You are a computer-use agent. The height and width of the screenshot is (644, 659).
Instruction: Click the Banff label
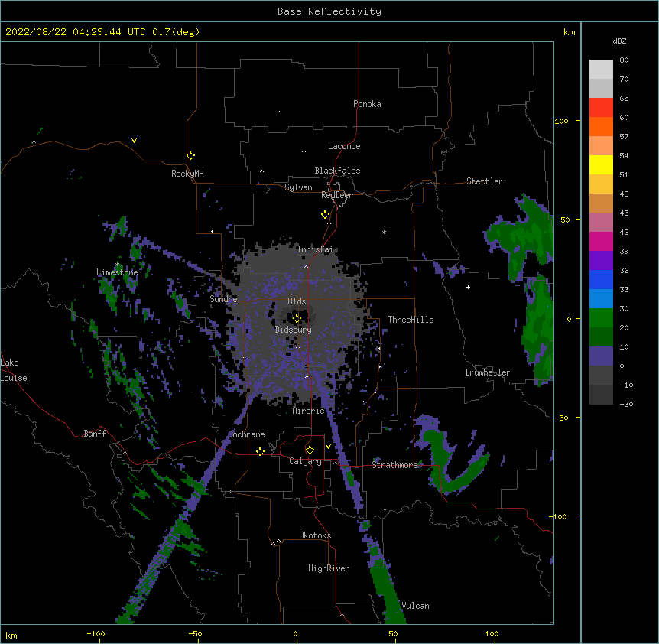tap(95, 434)
